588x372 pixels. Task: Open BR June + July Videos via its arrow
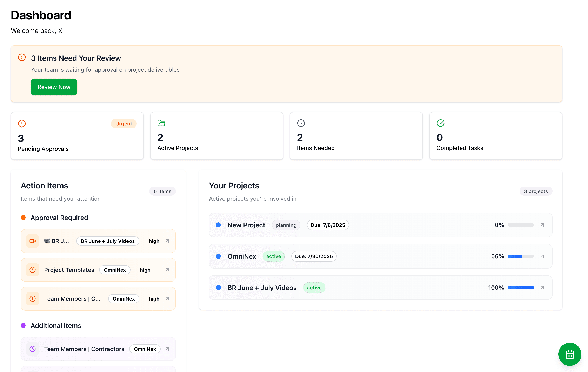(542, 288)
